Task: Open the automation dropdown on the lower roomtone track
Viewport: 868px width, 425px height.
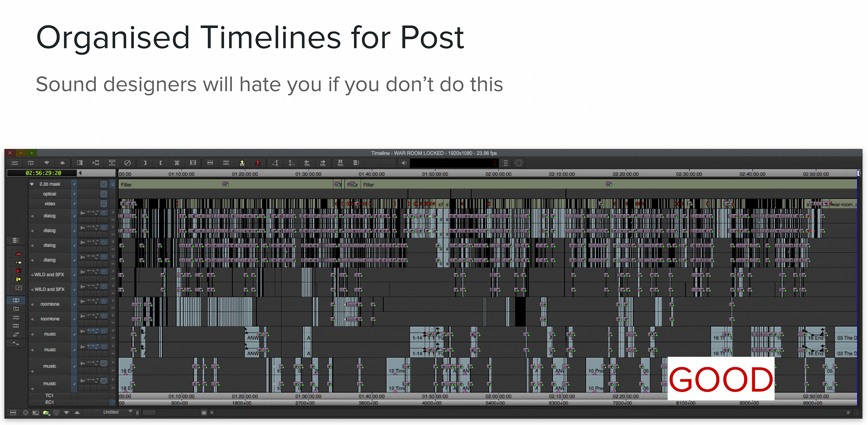Action: click(92, 316)
